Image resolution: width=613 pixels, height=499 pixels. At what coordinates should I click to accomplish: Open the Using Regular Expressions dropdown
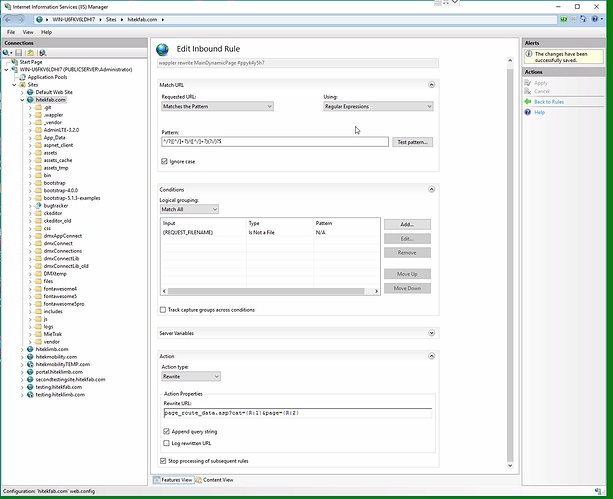click(377, 106)
